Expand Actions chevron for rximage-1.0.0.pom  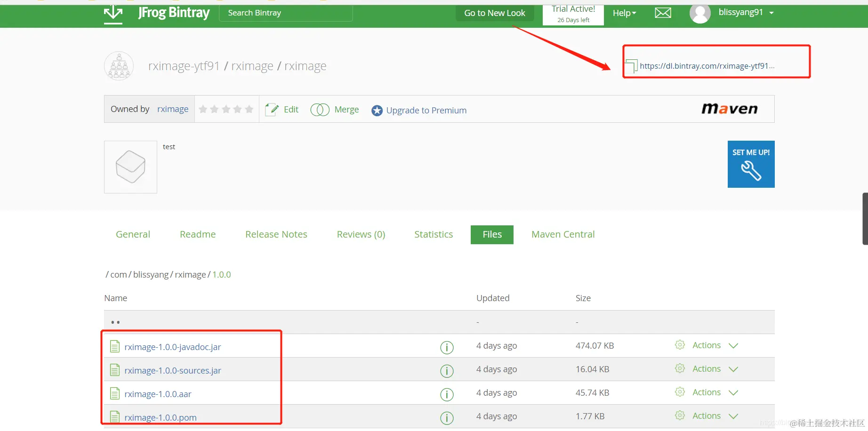(x=733, y=416)
